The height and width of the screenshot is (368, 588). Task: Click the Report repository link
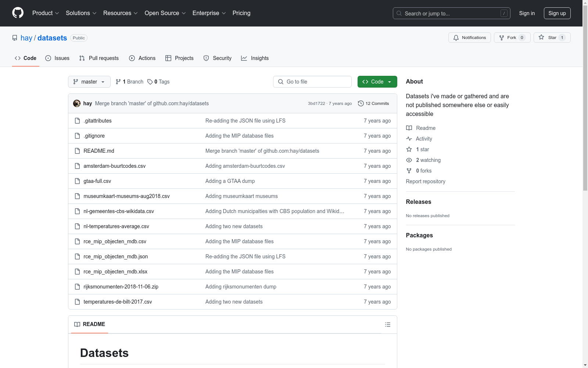(x=426, y=181)
